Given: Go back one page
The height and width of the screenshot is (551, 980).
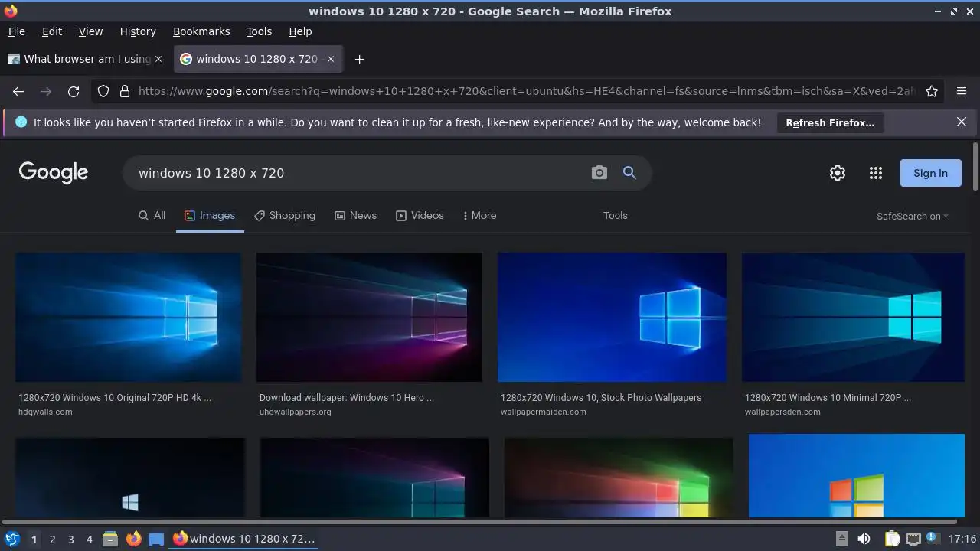Looking at the screenshot, I should pyautogui.click(x=18, y=91).
